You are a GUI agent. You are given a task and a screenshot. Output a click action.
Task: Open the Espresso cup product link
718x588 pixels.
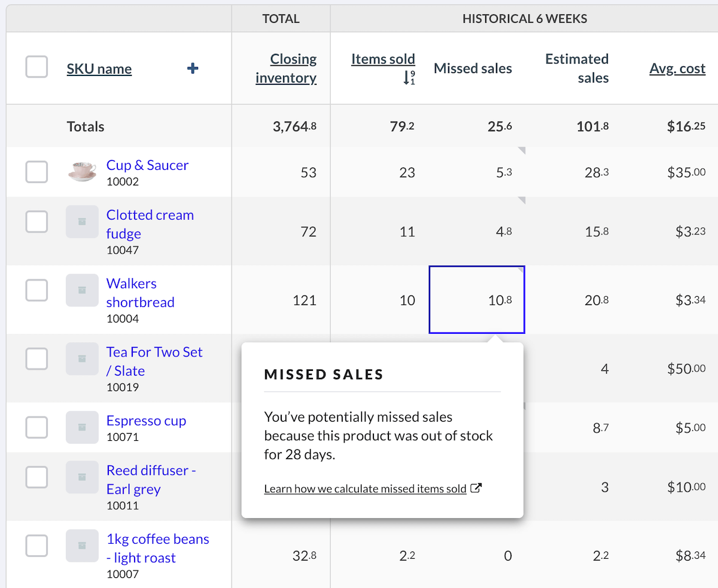click(x=146, y=421)
